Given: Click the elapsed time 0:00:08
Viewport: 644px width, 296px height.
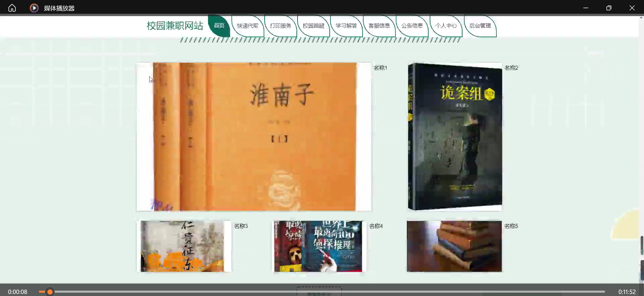Looking at the screenshot, I should [17, 292].
